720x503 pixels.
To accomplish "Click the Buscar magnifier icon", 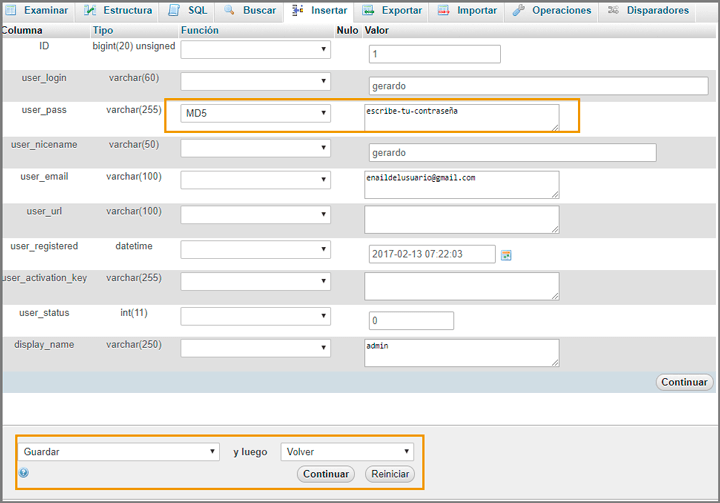I will (x=229, y=11).
